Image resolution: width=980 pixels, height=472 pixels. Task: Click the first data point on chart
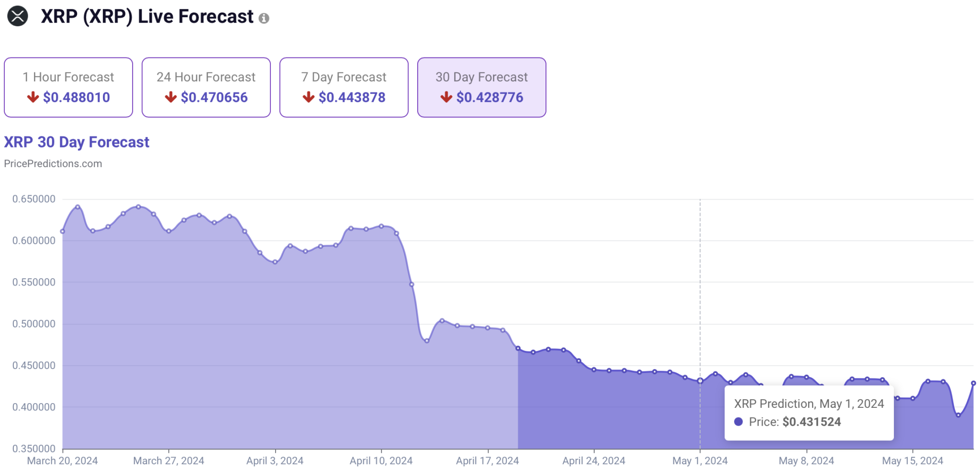click(63, 231)
